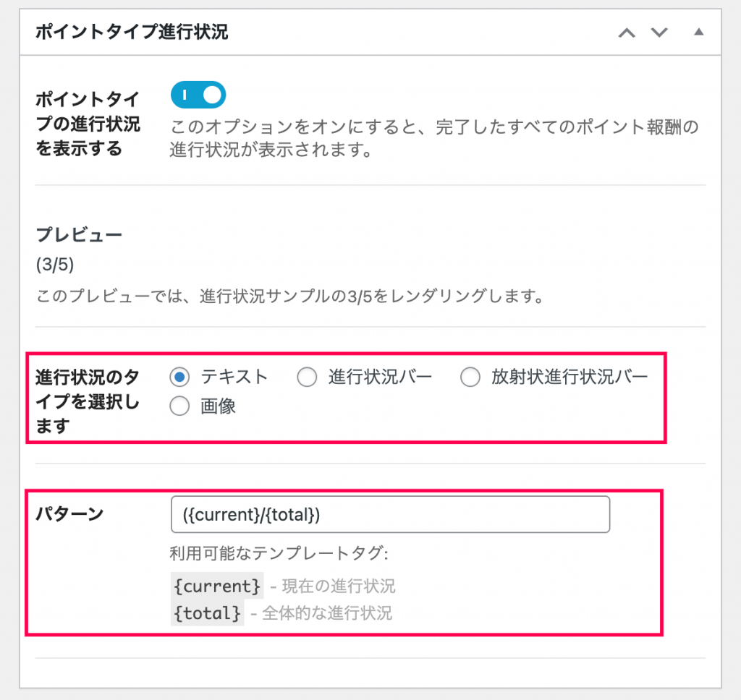Click the 利用可能なテンプレートタグ text
741x700 pixels.
pos(279,553)
